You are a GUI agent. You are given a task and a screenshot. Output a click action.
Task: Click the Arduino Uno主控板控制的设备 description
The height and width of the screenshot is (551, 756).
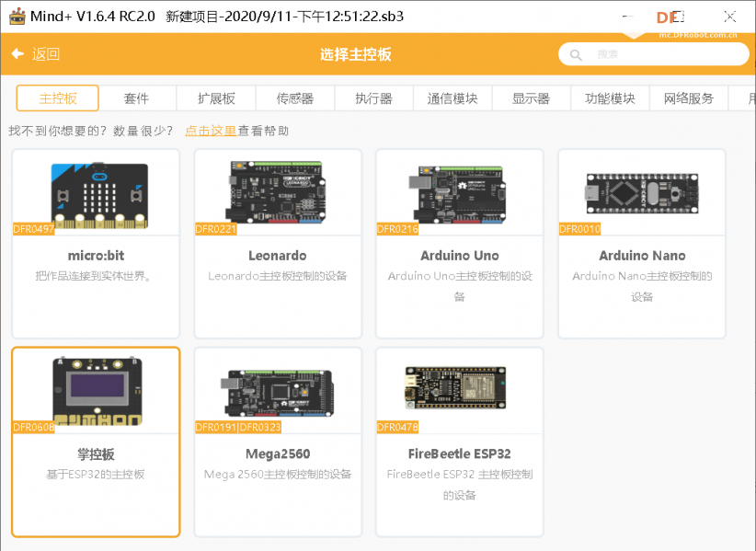tap(460, 286)
